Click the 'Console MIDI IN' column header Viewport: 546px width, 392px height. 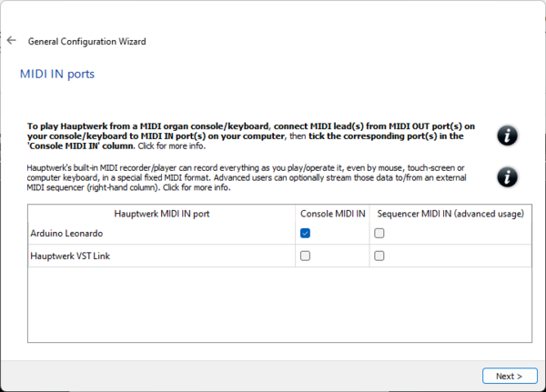tap(332, 214)
